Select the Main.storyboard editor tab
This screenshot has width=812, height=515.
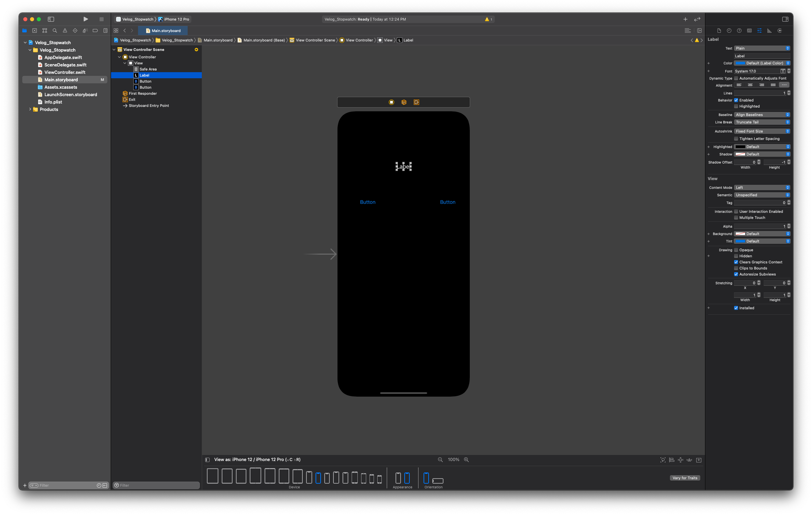[163, 31]
